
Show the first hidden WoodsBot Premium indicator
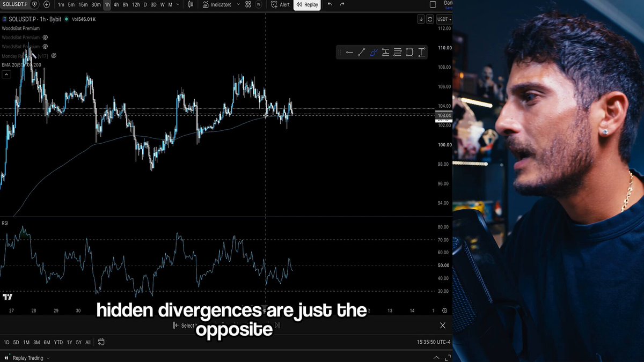click(45, 38)
